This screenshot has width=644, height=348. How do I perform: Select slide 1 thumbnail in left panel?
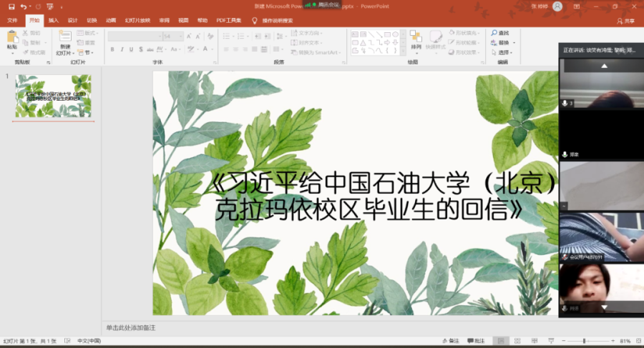point(54,96)
